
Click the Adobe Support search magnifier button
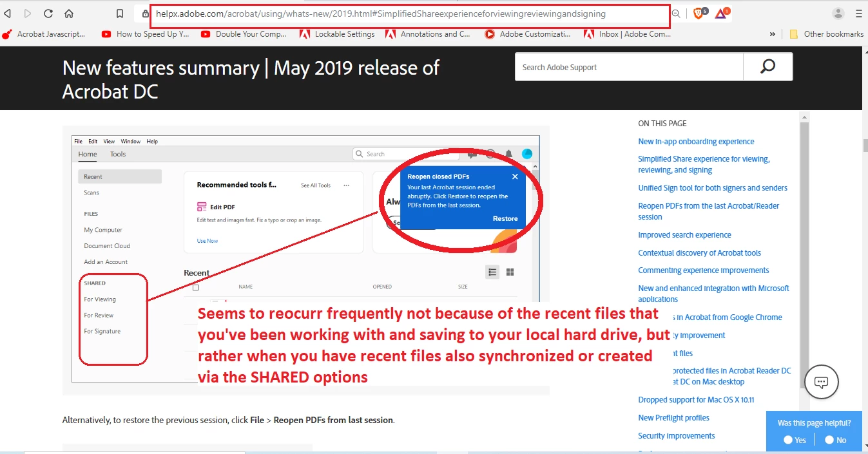point(767,67)
